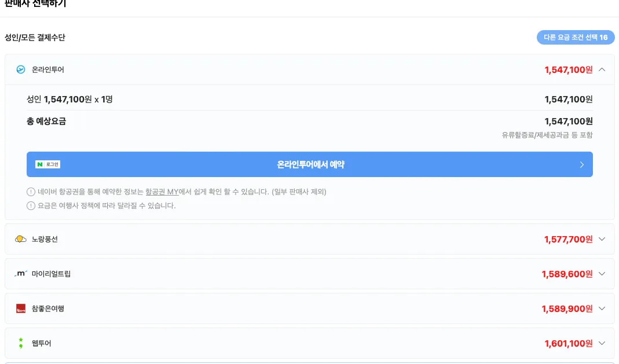The image size is (619, 364).
Task: Click the 마이리얼트립 m logo icon
Action: point(20,273)
